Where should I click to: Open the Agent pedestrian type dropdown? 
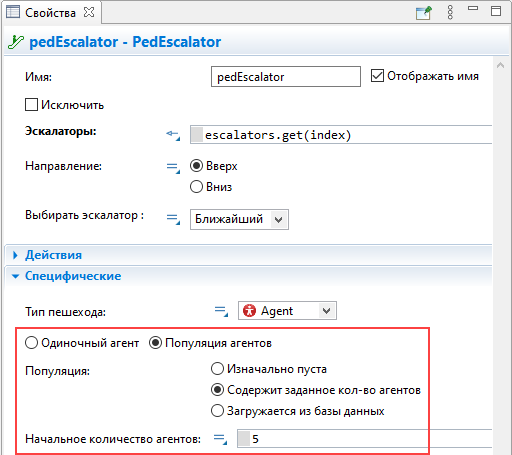(x=287, y=311)
